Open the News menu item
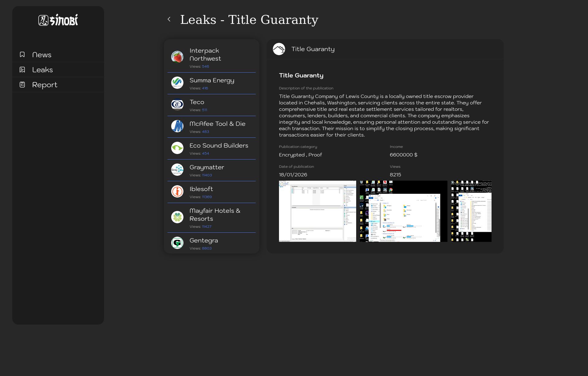 click(42, 55)
